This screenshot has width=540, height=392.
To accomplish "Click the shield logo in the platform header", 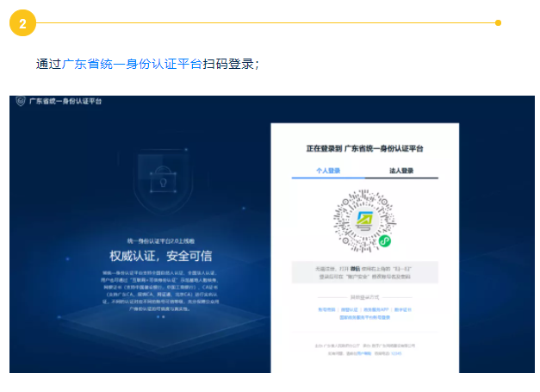I will (21, 101).
